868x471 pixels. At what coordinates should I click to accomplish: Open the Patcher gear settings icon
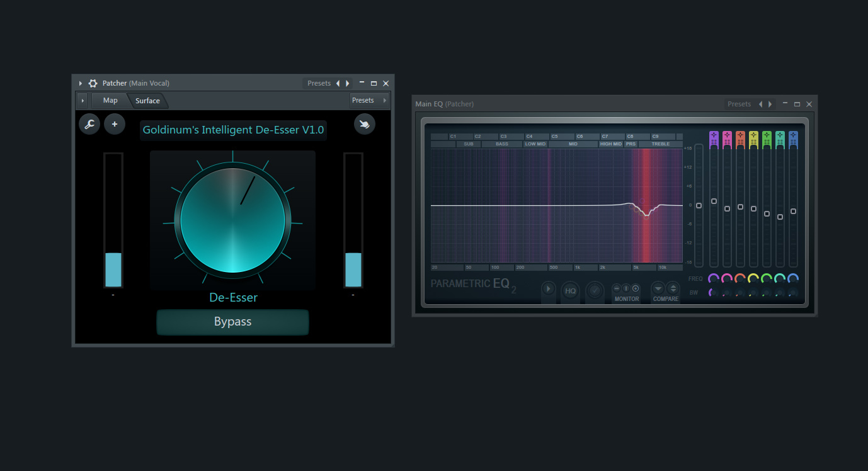point(93,83)
